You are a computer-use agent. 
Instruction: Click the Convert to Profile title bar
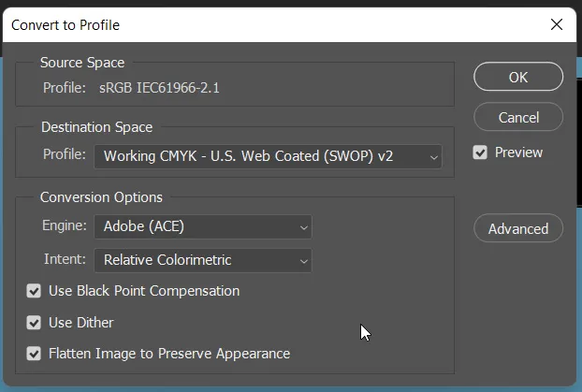[x=234, y=25]
